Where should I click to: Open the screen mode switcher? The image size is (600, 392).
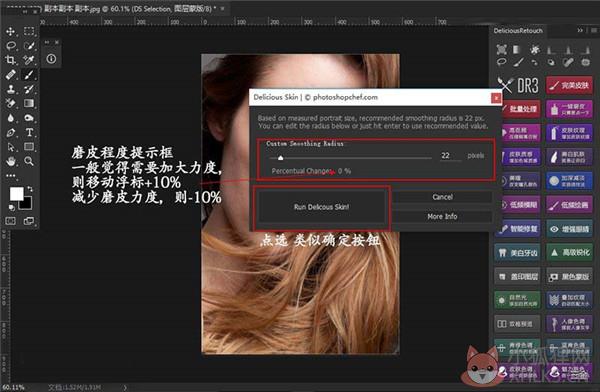click(29, 221)
